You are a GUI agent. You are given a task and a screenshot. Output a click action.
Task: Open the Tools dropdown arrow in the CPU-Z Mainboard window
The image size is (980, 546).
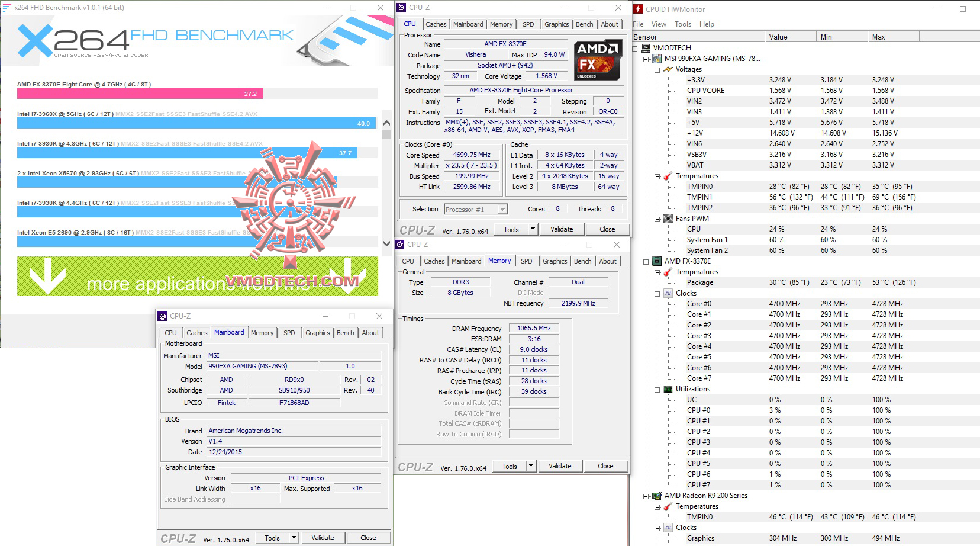[x=294, y=538]
